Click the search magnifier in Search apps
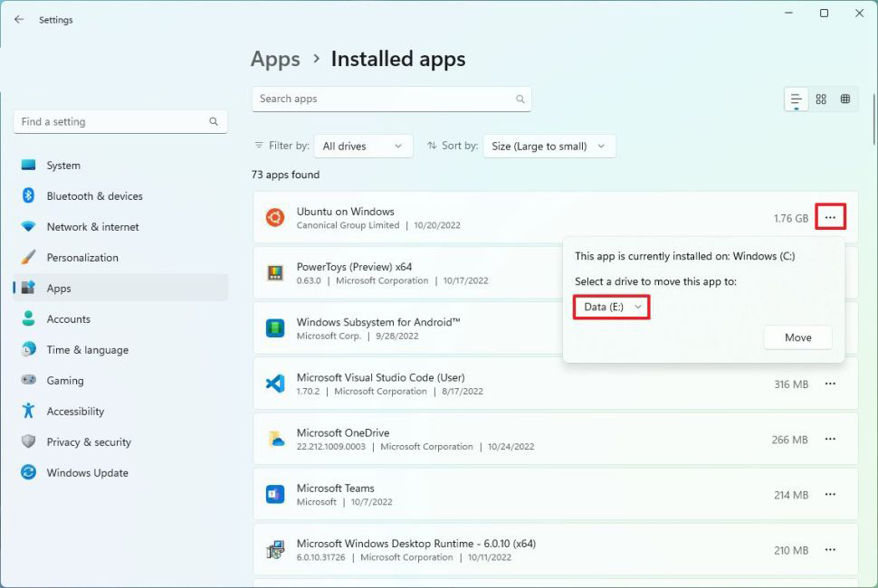The width and height of the screenshot is (878, 588). tap(520, 100)
